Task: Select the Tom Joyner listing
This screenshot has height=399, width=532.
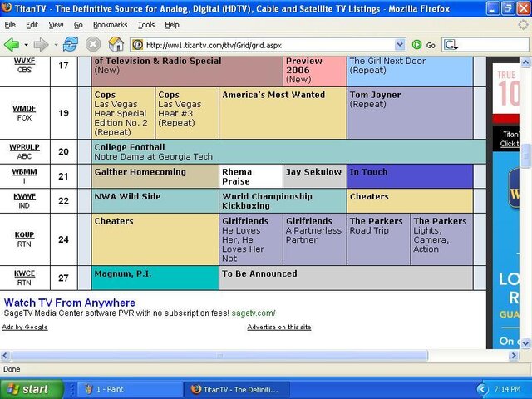Action: [x=410, y=113]
